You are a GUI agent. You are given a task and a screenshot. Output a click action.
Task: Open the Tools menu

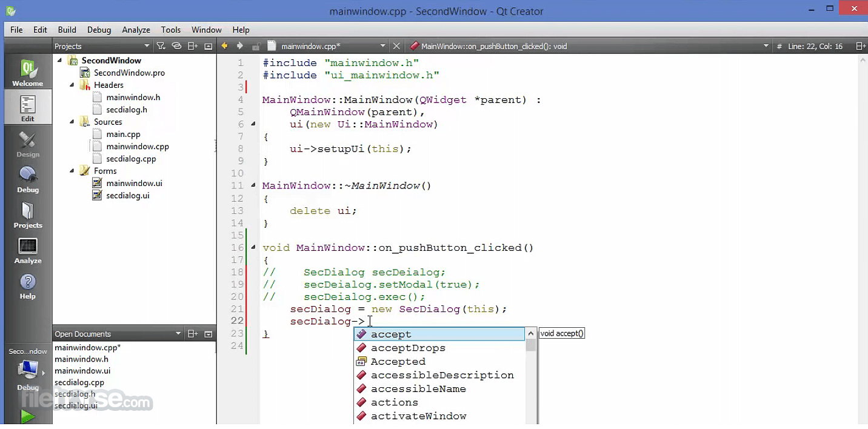171,30
